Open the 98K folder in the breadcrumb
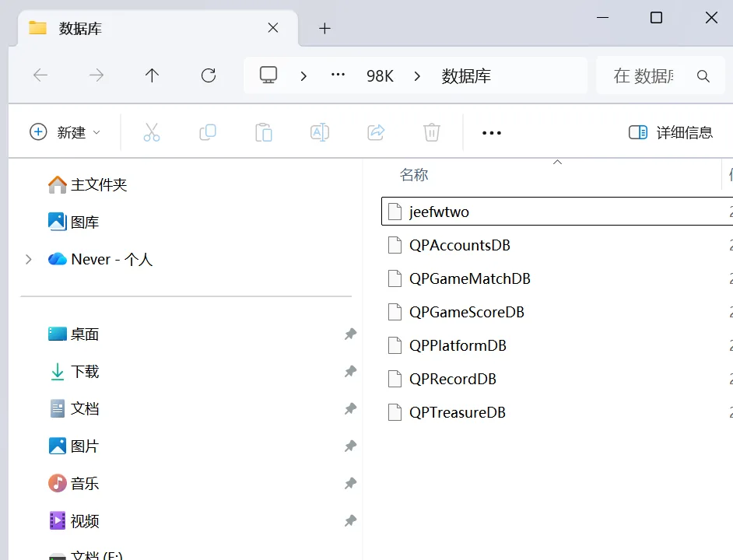The width and height of the screenshot is (733, 560). coord(380,75)
